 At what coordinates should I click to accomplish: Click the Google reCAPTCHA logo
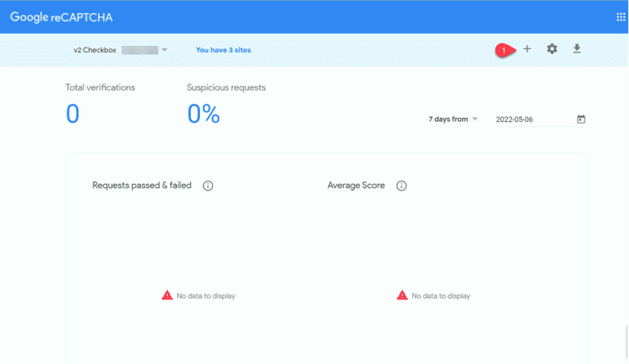61,17
